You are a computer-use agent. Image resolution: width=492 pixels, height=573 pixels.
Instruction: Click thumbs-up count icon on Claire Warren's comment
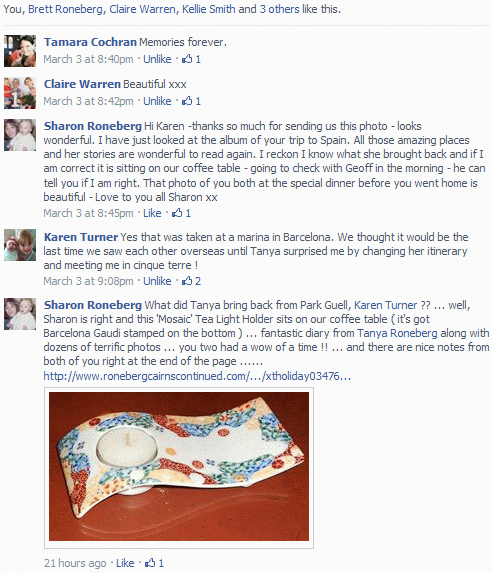point(187,101)
